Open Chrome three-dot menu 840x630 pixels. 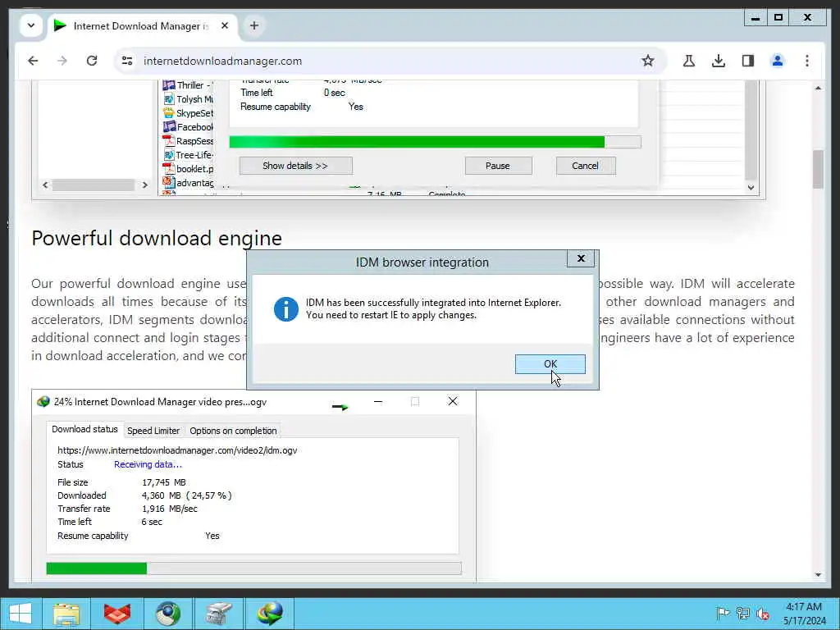pos(807,61)
